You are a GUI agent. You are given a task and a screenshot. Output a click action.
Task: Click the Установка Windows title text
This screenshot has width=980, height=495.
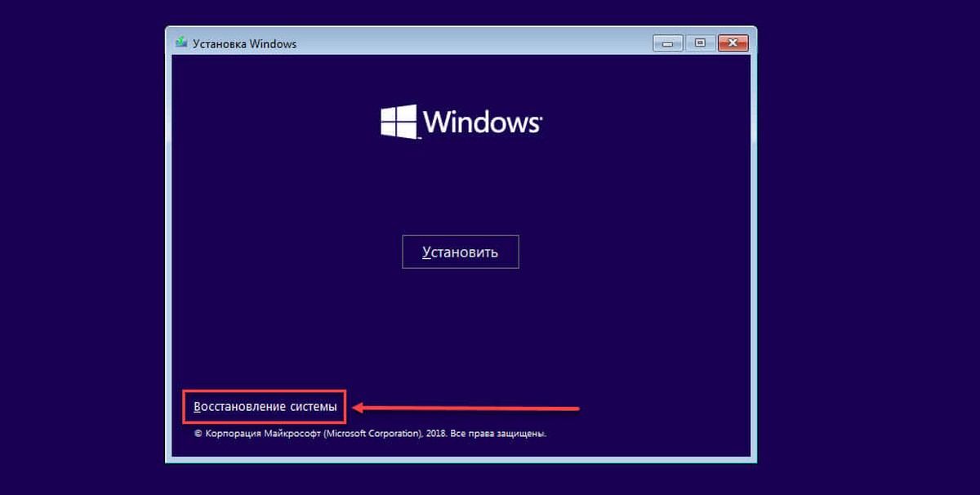[x=245, y=44]
